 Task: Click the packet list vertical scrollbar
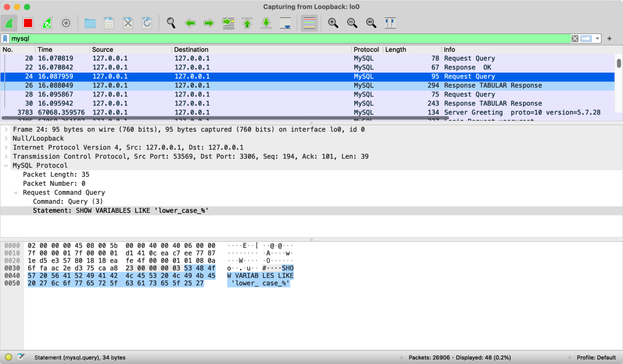click(618, 63)
